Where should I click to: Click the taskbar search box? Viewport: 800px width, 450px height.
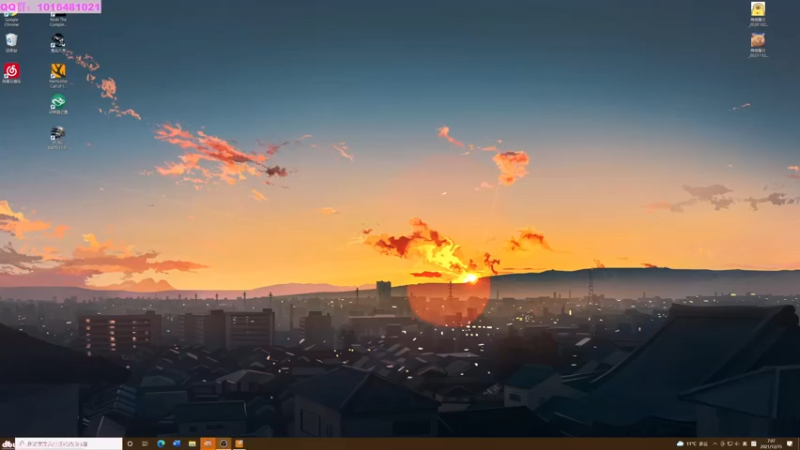(x=68, y=444)
